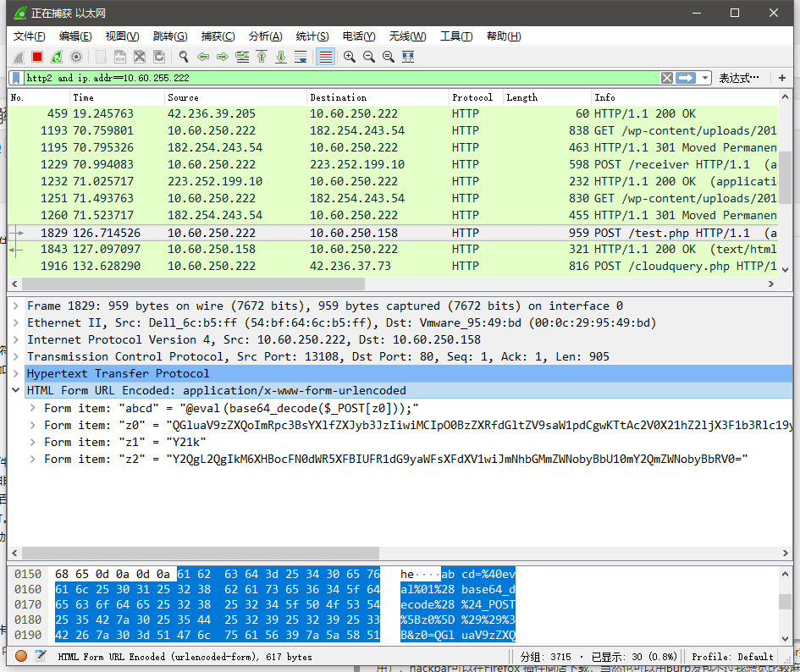This screenshot has width=800, height=672.
Task: Apply the display filter arrow button
Action: (x=685, y=78)
